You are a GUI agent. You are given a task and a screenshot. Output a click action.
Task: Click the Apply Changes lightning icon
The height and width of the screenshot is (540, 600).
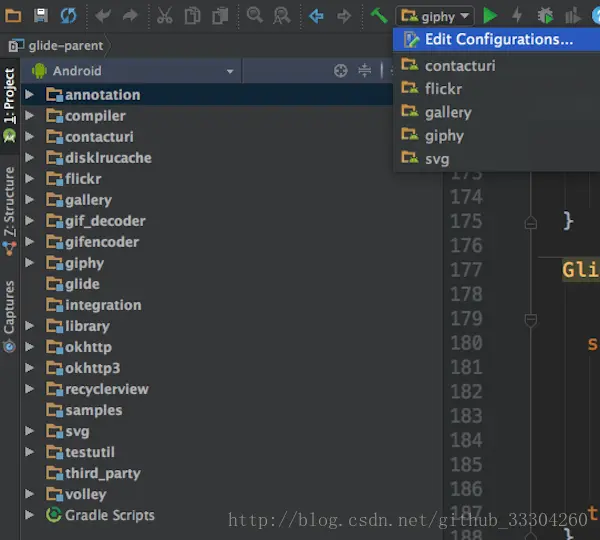click(x=517, y=16)
